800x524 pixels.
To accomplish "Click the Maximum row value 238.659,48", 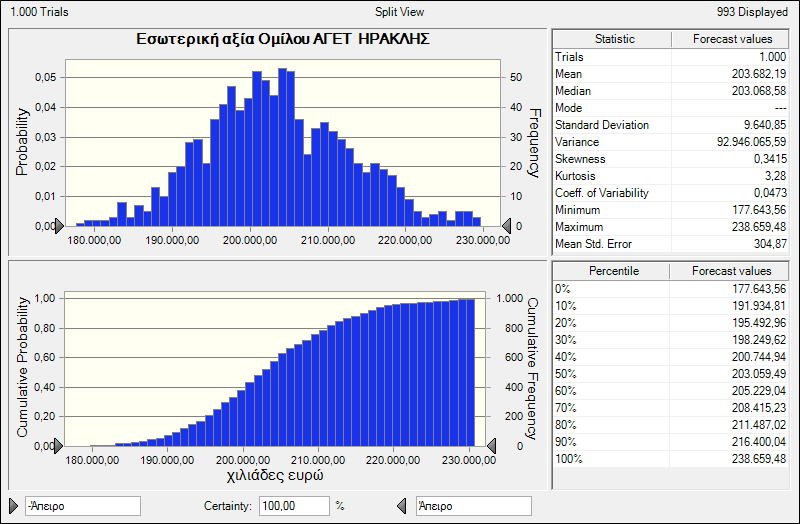I will click(x=759, y=227).
